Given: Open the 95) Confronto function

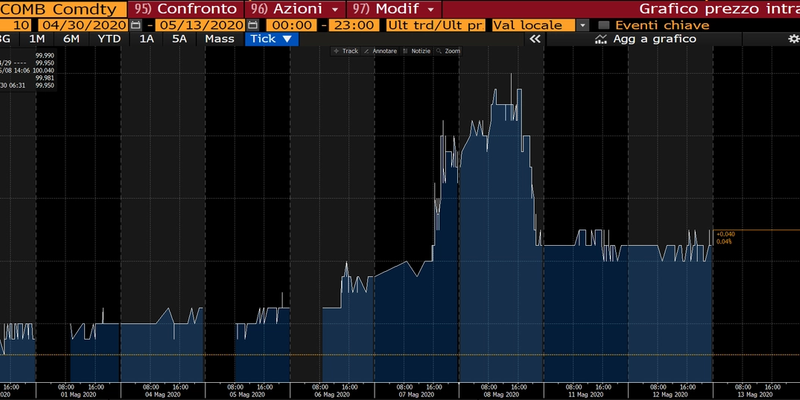Looking at the screenshot, I should (186, 9).
